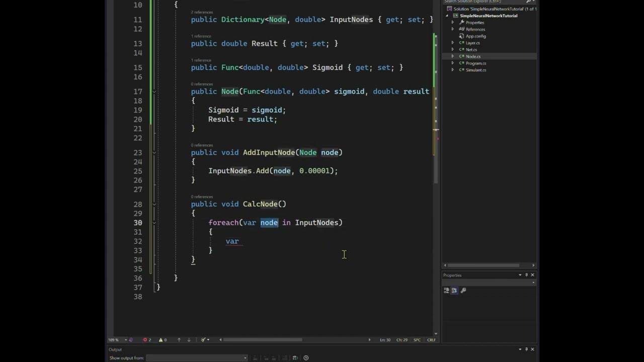
Task: Click the Categorized button in Properties panel
Action: tap(446, 290)
